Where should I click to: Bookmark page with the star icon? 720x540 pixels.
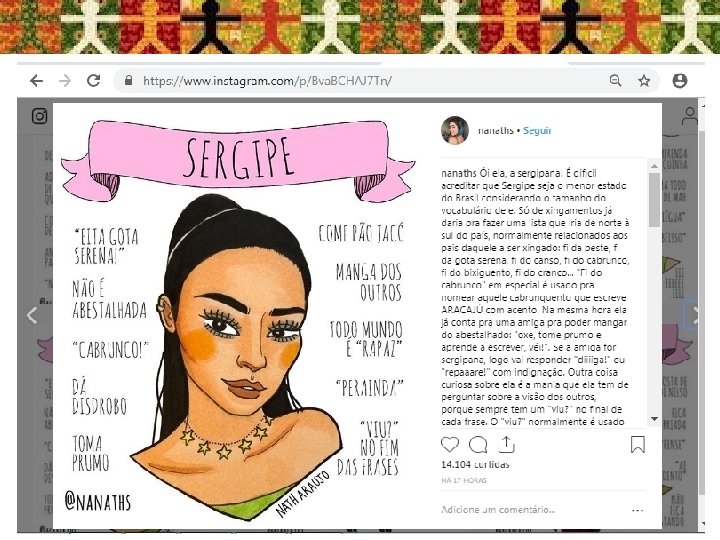[644, 81]
